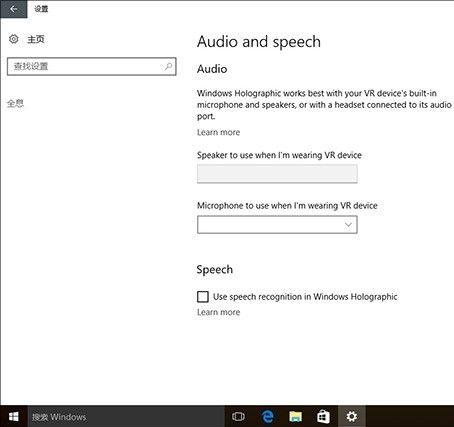Viewport: 454px width, 427px height.
Task: Enable speech recognition in Windows Holographic checkbox
Action: click(203, 296)
